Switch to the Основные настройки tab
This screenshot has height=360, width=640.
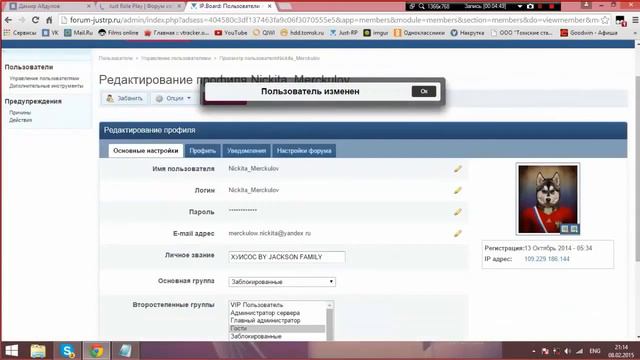(145, 151)
